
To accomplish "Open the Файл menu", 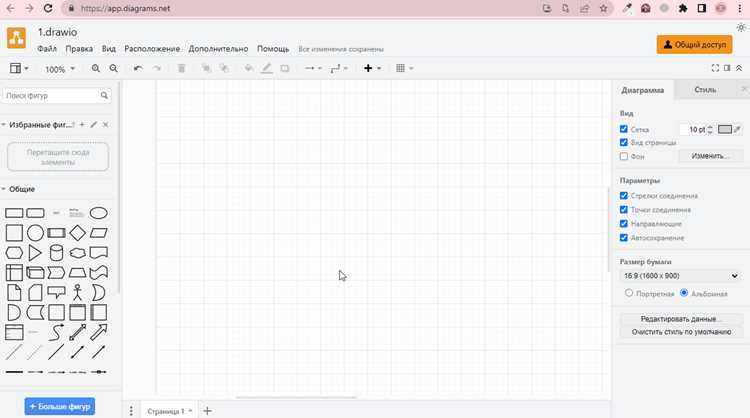I will (47, 49).
